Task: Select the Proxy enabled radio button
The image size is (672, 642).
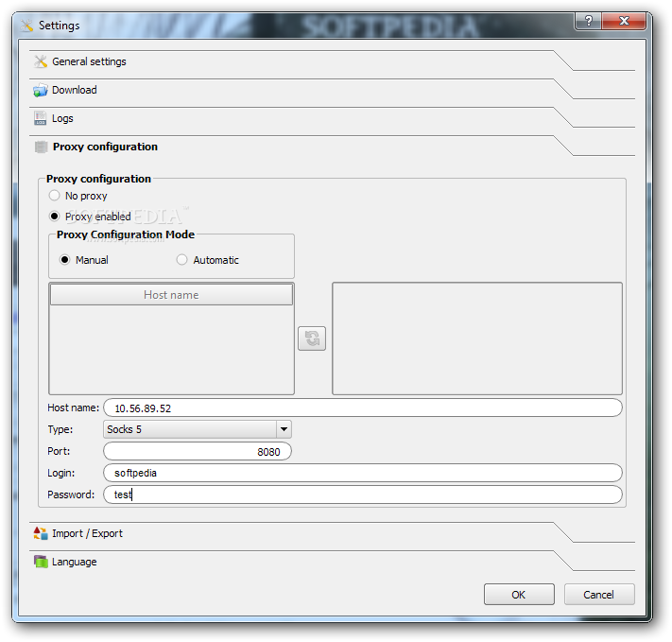Action: click(54, 217)
